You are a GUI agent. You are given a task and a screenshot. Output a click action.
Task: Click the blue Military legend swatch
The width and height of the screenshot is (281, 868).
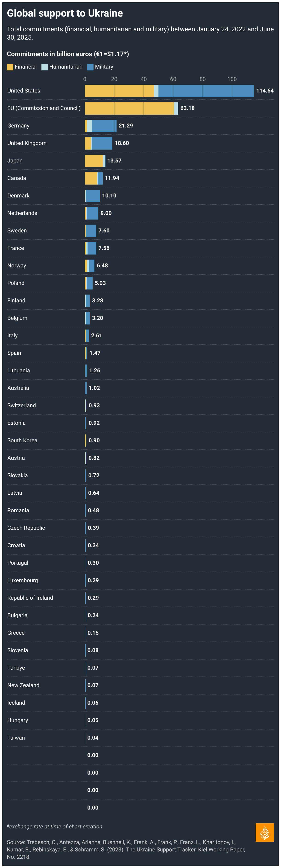pyautogui.click(x=90, y=67)
